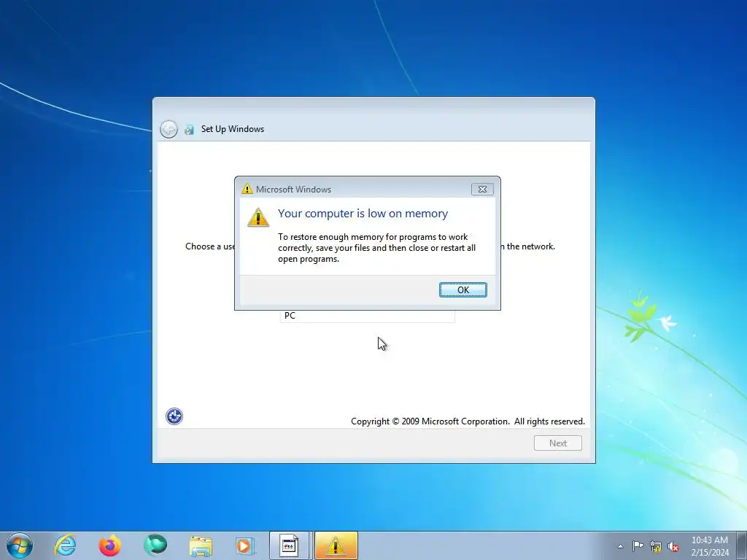Switch to the warning dialog taskbar button
Screen dimensions: 747x560
[336, 545]
